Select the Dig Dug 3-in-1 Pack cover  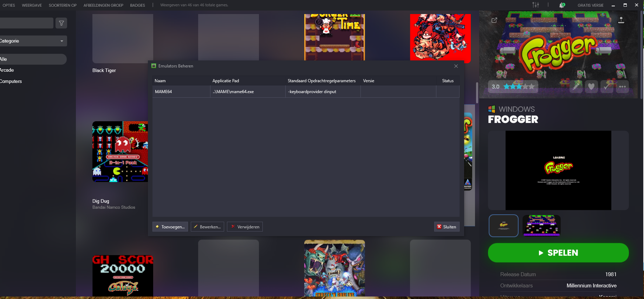(120, 152)
